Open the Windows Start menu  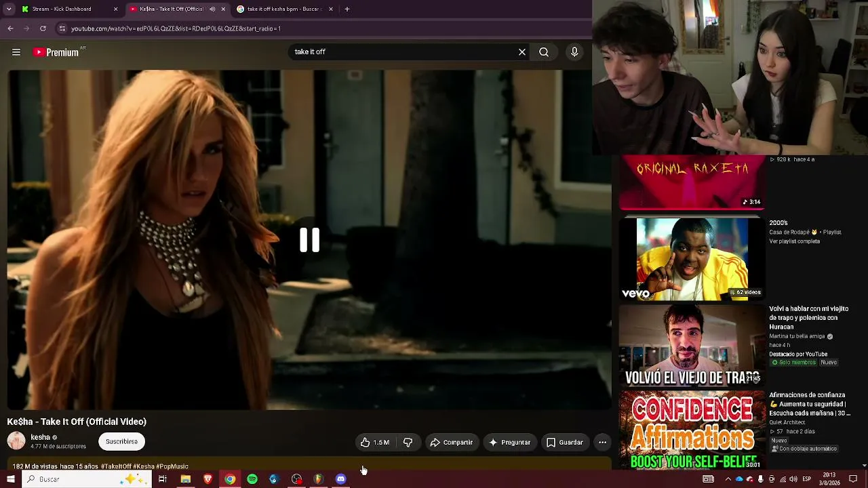pyautogui.click(x=11, y=479)
